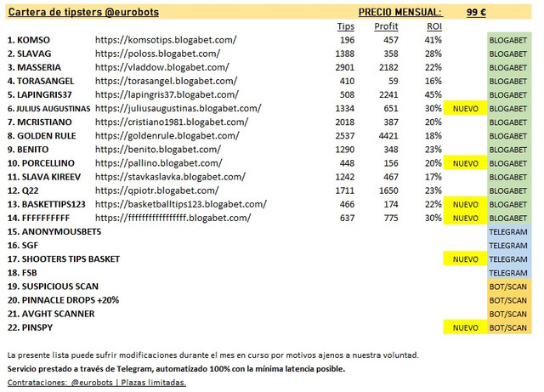The image size is (544, 392).
Task: Click the NUEVO tag in the PINSPY row
Action: click(x=465, y=327)
